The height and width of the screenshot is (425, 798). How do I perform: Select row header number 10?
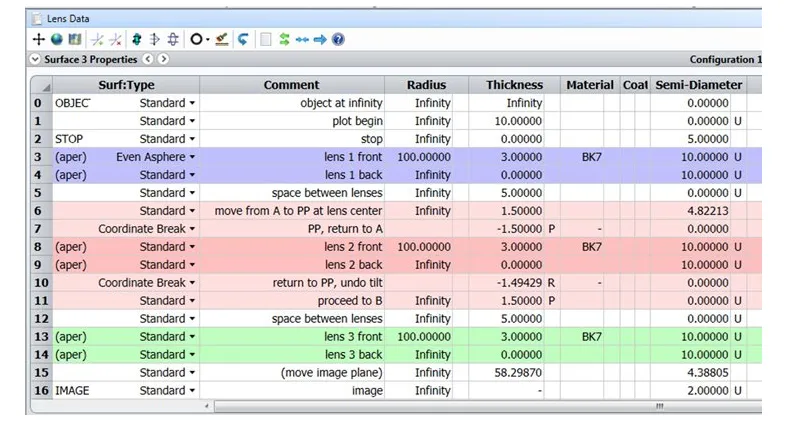pyautogui.click(x=41, y=283)
